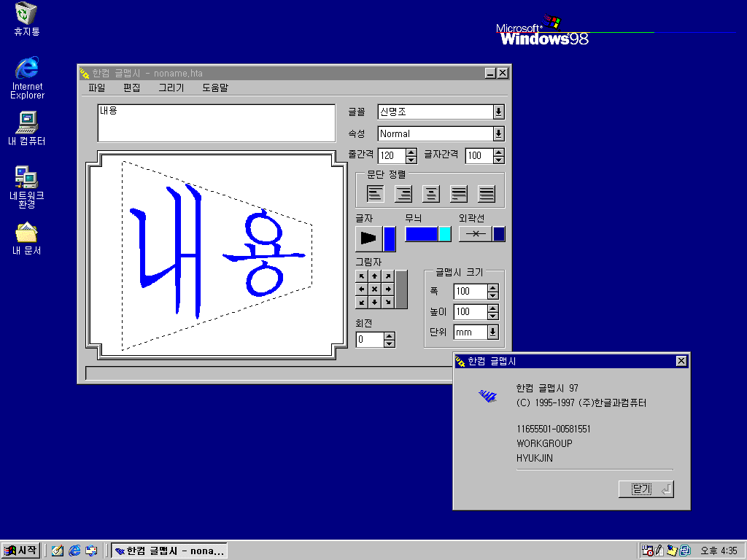Set shadow direction to upper-right
The width and height of the screenshot is (747, 560).
[388, 276]
